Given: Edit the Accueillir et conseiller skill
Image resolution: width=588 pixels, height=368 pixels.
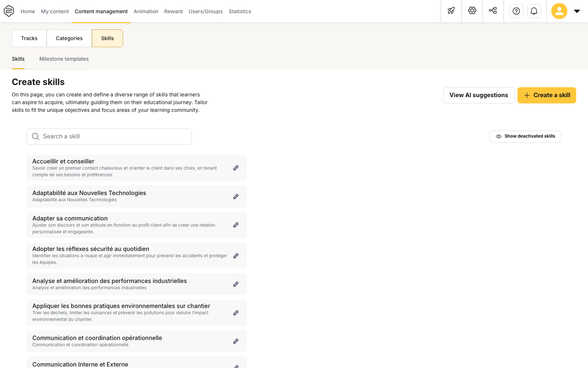Looking at the screenshot, I should [x=236, y=168].
